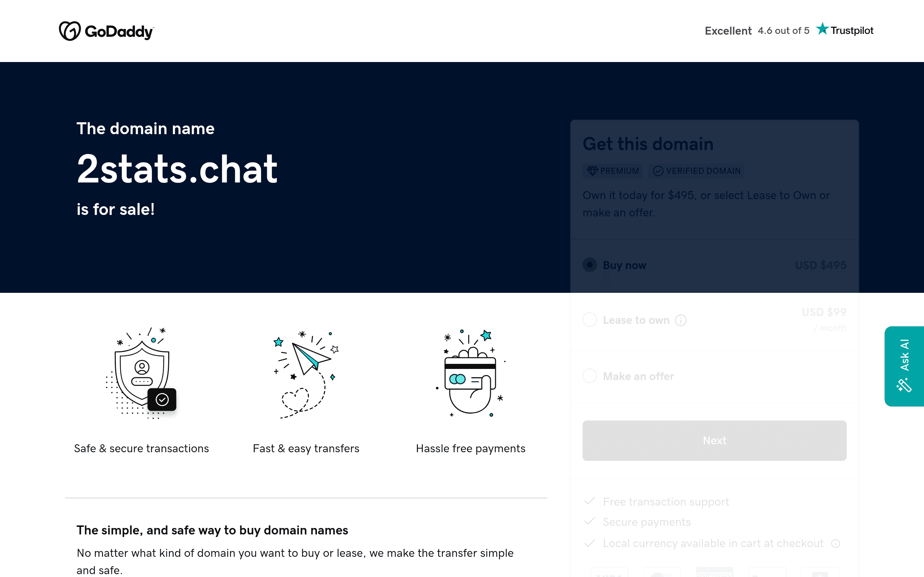The width and height of the screenshot is (924, 577).
Task: Click the GoDaddy logo
Action: [x=106, y=31]
